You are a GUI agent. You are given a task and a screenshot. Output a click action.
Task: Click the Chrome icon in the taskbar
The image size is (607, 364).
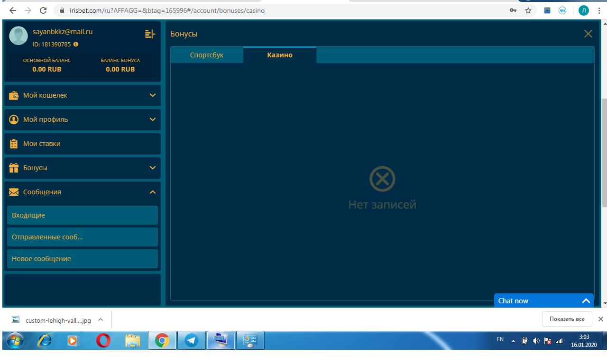[162, 340]
